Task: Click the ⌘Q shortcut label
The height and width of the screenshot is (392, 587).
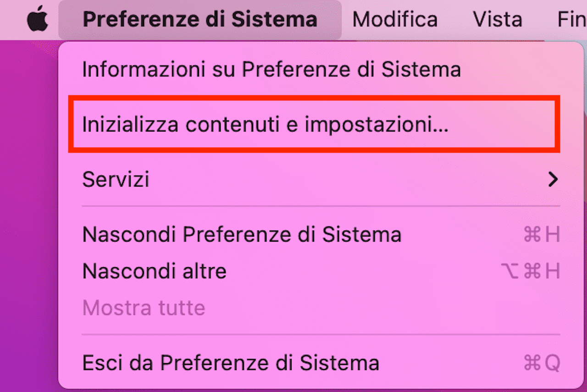Action: (542, 363)
